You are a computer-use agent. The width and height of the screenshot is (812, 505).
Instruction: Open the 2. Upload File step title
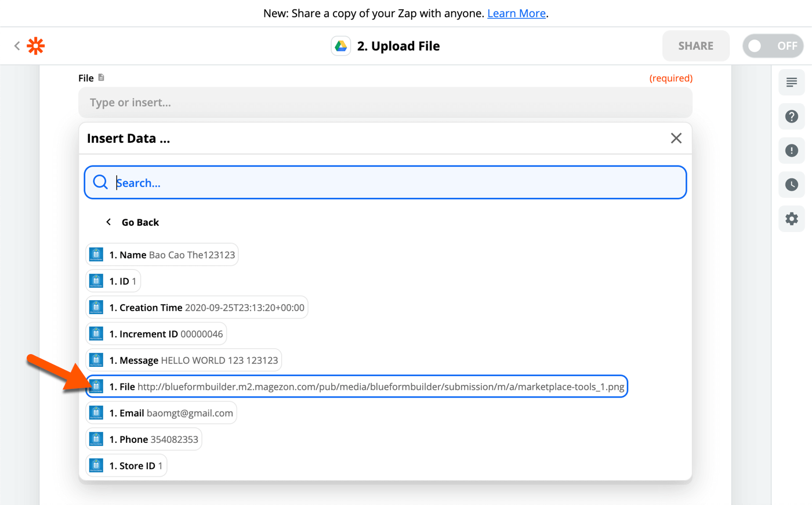pos(398,45)
